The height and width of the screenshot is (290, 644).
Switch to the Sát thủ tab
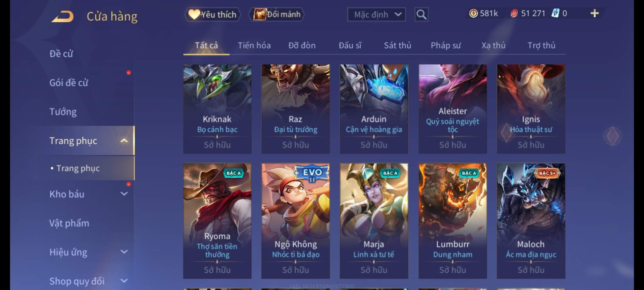(x=397, y=45)
